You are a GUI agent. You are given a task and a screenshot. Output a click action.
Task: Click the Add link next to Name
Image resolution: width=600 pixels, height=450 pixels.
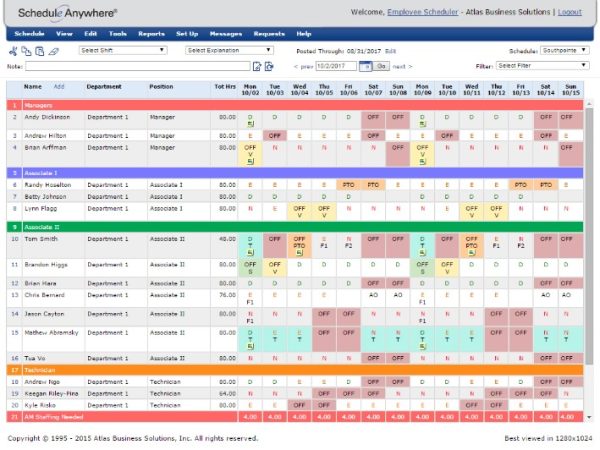click(x=58, y=87)
